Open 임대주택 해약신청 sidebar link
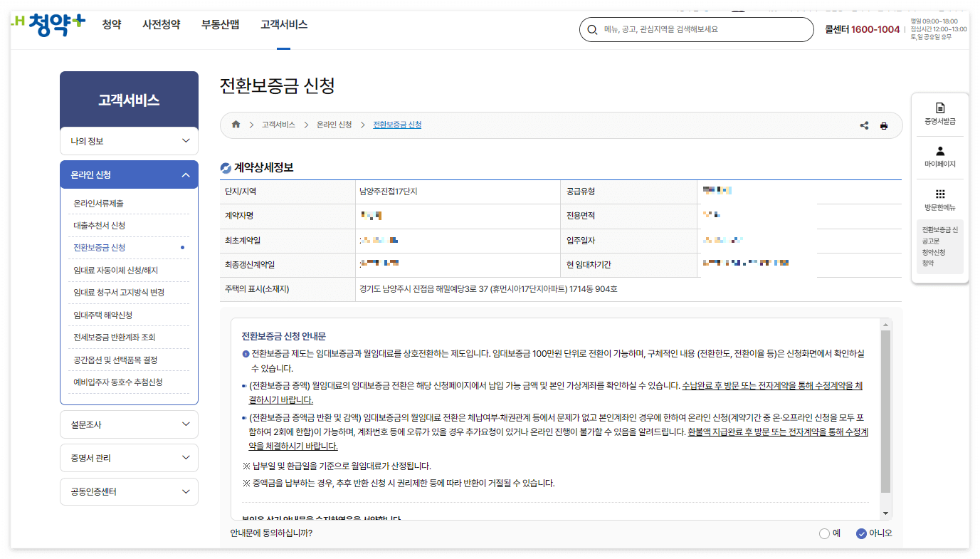 103,315
